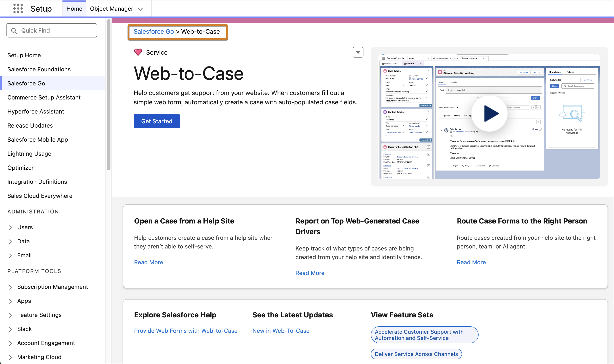614x364 pixels.
Task: Click Deliver Service Across Channels pill
Action: [416, 354]
